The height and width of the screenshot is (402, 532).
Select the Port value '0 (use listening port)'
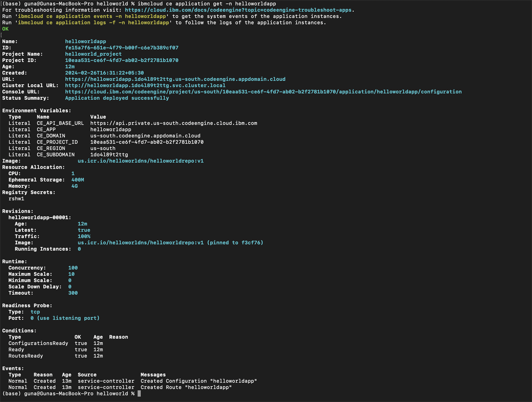click(x=65, y=318)
